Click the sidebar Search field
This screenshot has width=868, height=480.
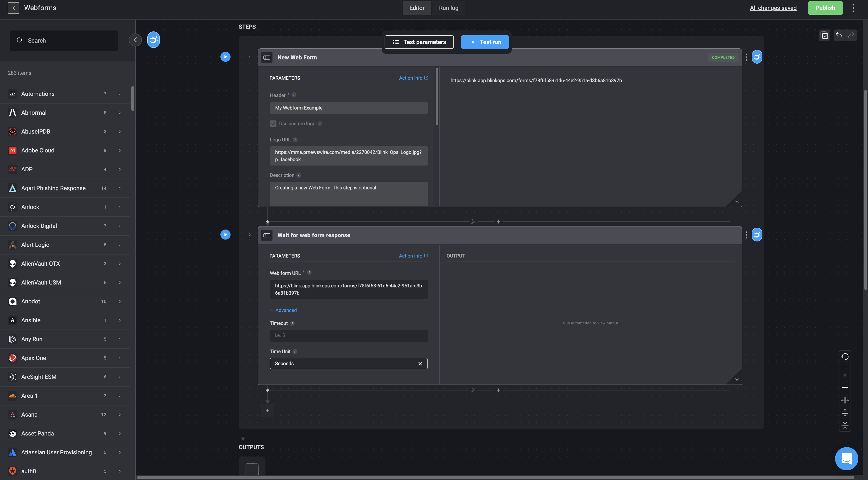pos(64,40)
